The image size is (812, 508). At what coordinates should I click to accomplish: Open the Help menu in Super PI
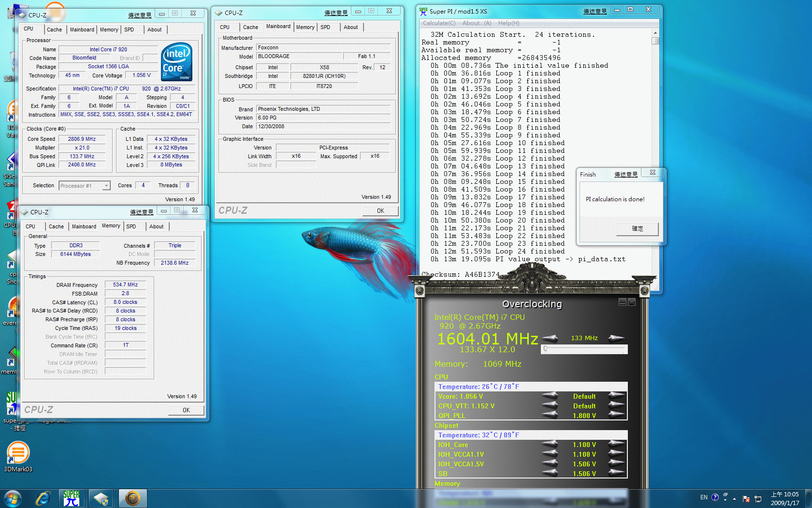[x=508, y=23]
